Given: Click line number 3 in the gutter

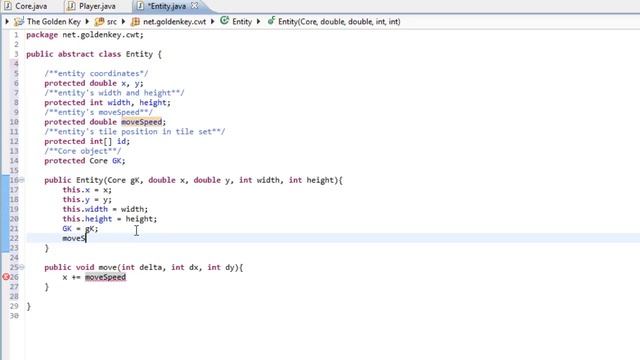Looking at the screenshot, I should point(16,54).
